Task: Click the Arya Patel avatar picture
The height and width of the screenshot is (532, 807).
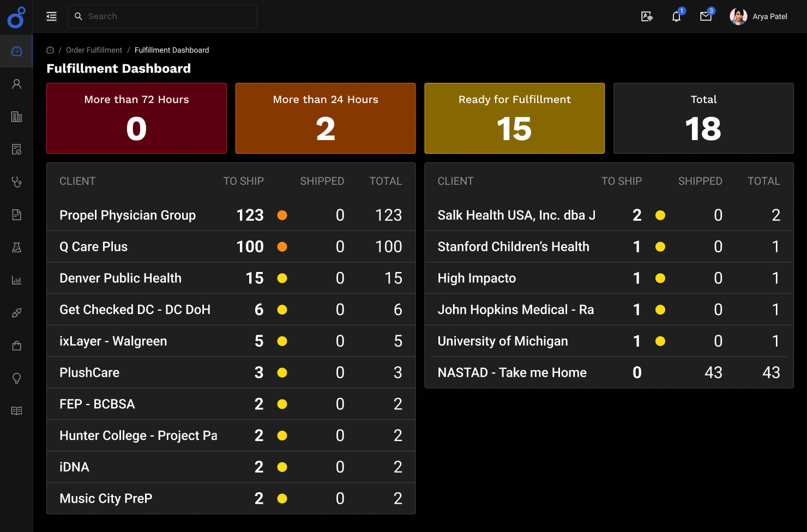Action: [738, 16]
